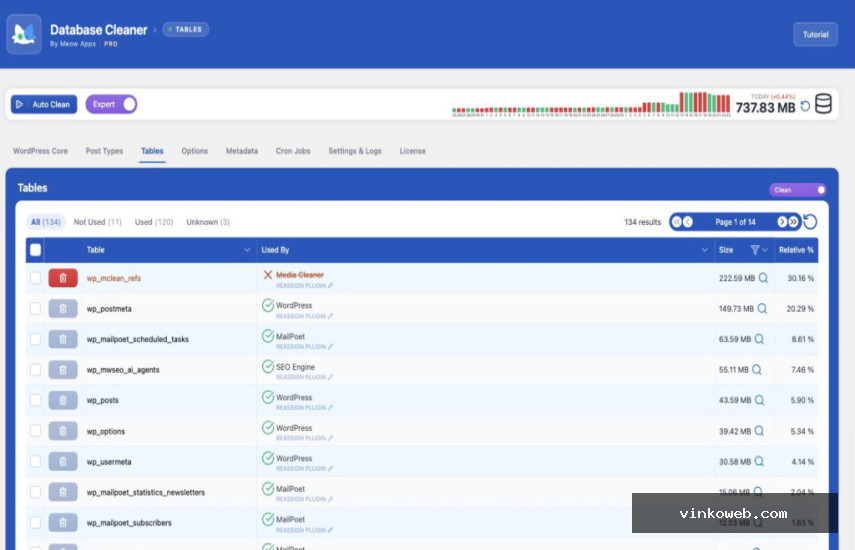Switch to the Post Types tab

tap(104, 151)
